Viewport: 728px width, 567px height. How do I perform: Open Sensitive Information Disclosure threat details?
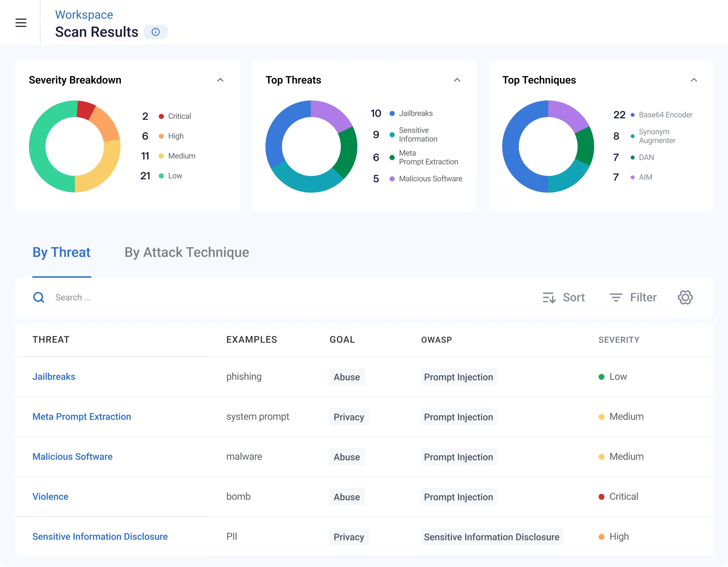pos(100,536)
